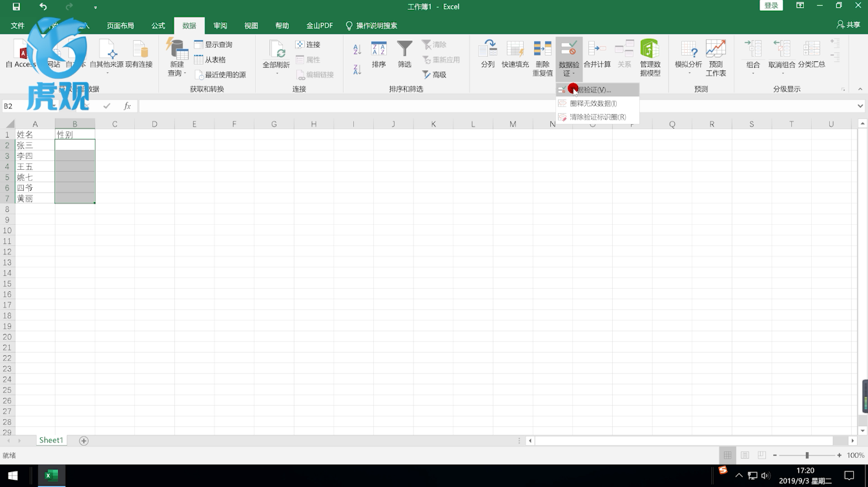Choose Circle Invalid Data (圈释无效数据)

[x=597, y=103]
